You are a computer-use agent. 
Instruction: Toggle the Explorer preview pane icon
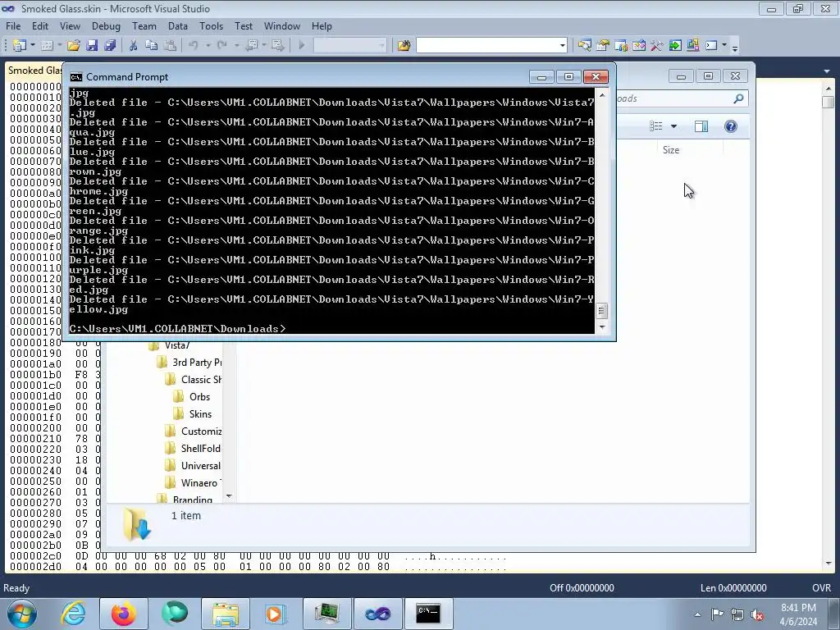pos(701,126)
